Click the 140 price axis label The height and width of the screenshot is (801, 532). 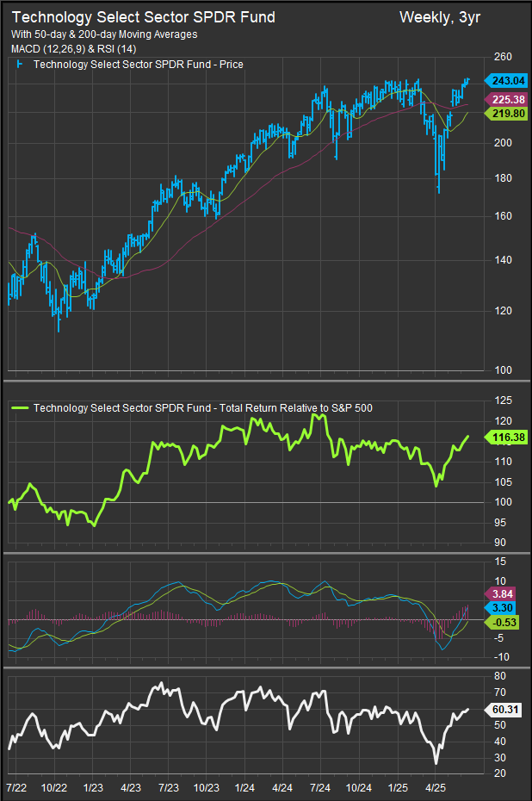(x=503, y=260)
